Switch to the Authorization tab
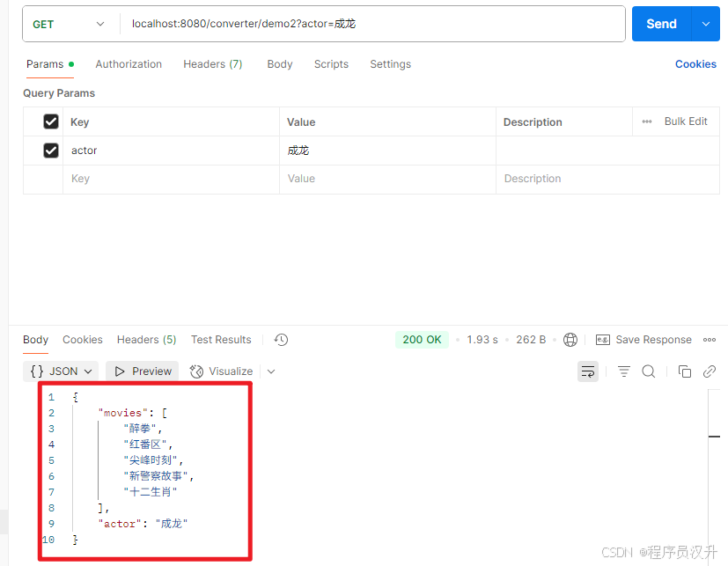The width and height of the screenshot is (728, 566). tap(129, 64)
